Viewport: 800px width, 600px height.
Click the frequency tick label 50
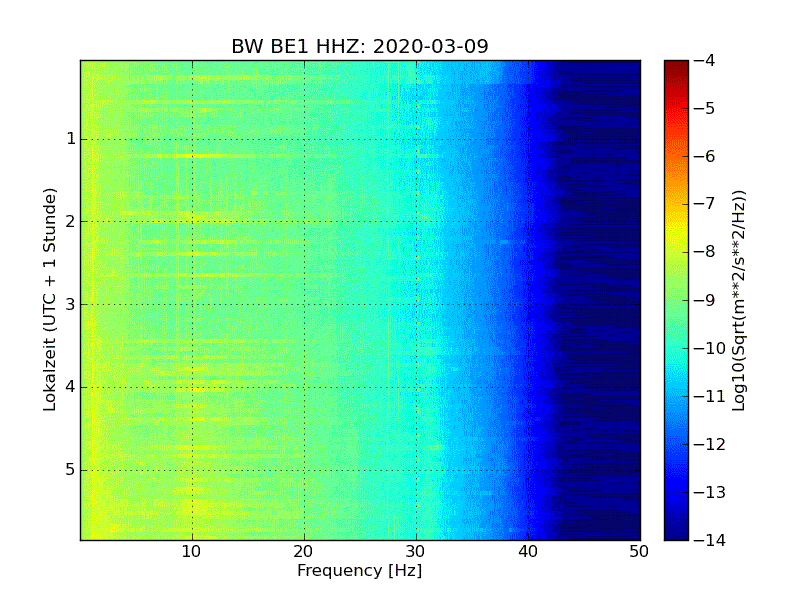(x=639, y=552)
